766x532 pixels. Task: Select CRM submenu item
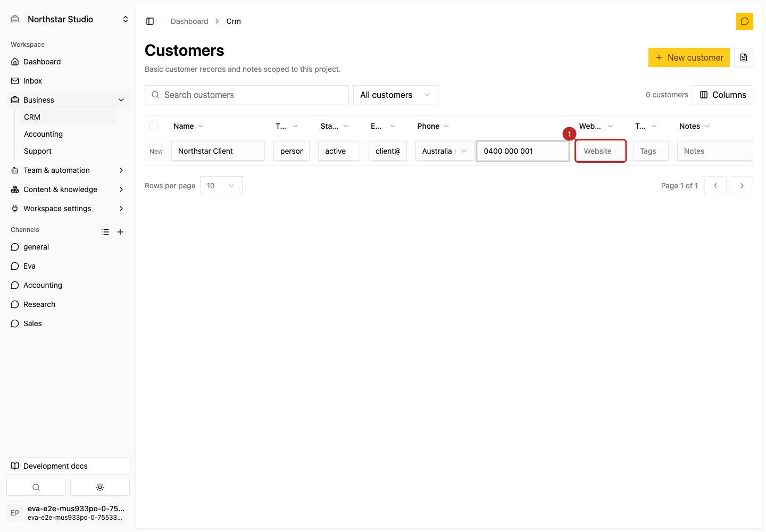coord(68,117)
